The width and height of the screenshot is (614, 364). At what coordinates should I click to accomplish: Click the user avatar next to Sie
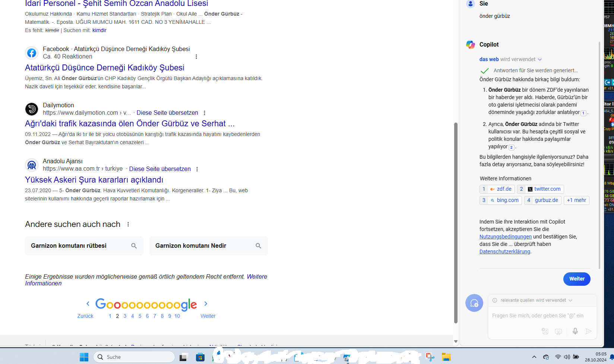coord(471,4)
